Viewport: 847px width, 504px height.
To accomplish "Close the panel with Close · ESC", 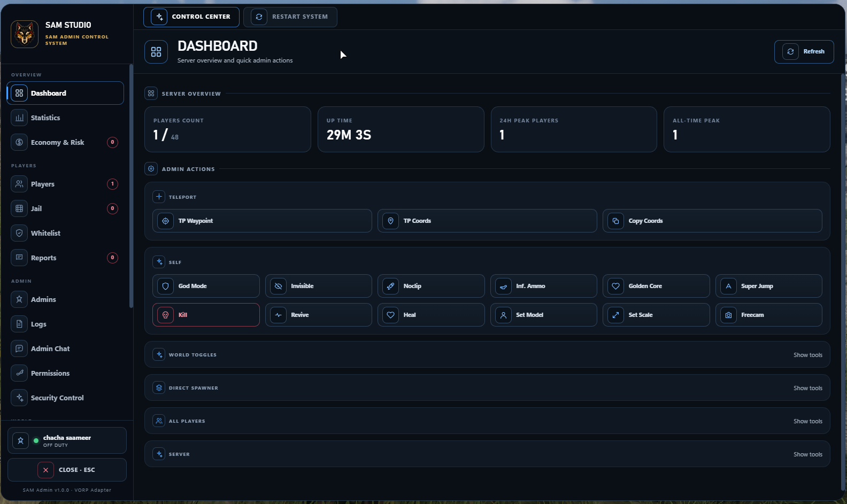I will tap(67, 470).
